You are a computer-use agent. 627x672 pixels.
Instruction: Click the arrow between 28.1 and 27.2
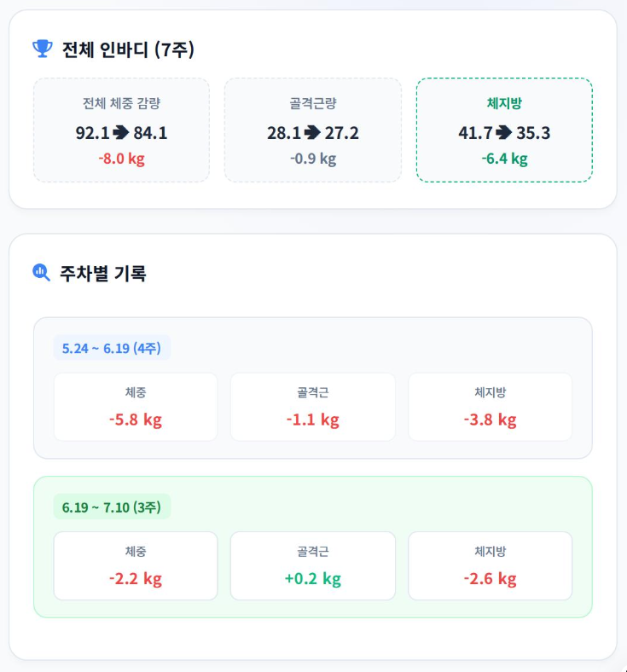pos(312,132)
